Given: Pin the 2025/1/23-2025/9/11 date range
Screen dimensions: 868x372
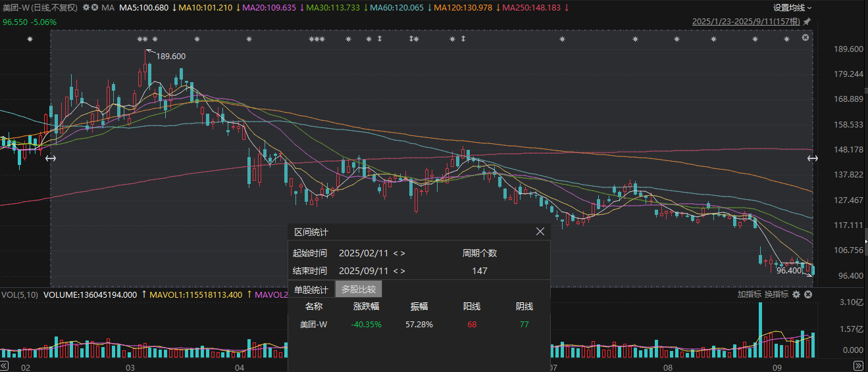Looking at the screenshot, I should pos(807,22).
